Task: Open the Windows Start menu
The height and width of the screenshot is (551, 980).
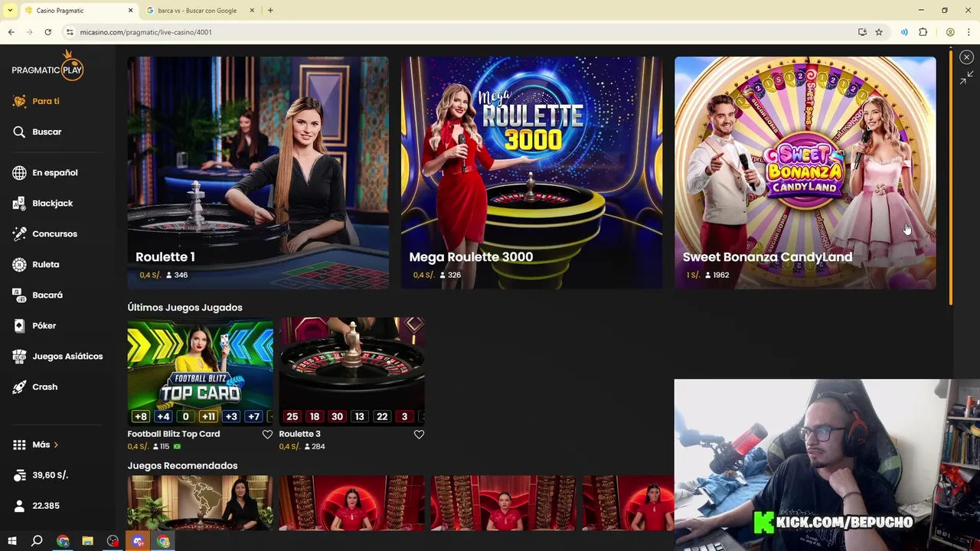Action: (x=11, y=541)
